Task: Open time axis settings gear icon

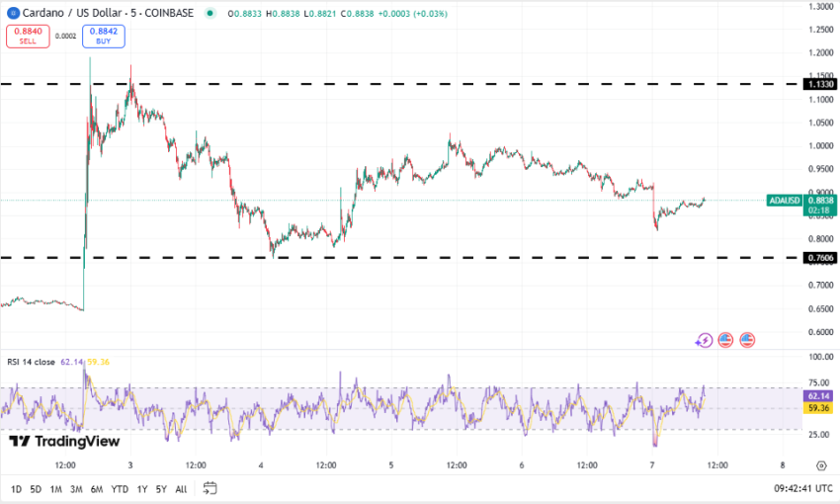Action: click(821, 465)
